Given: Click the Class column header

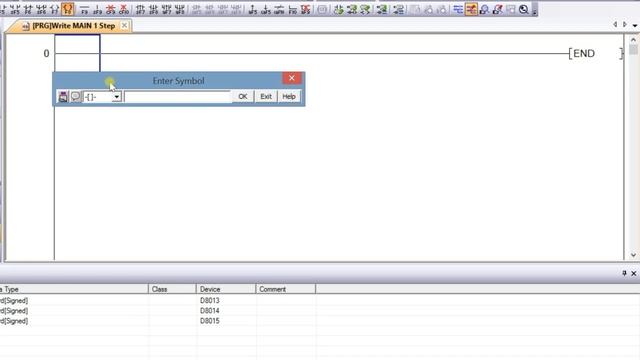Looking at the screenshot, I should pyautogui.click(x=172, y=289).
